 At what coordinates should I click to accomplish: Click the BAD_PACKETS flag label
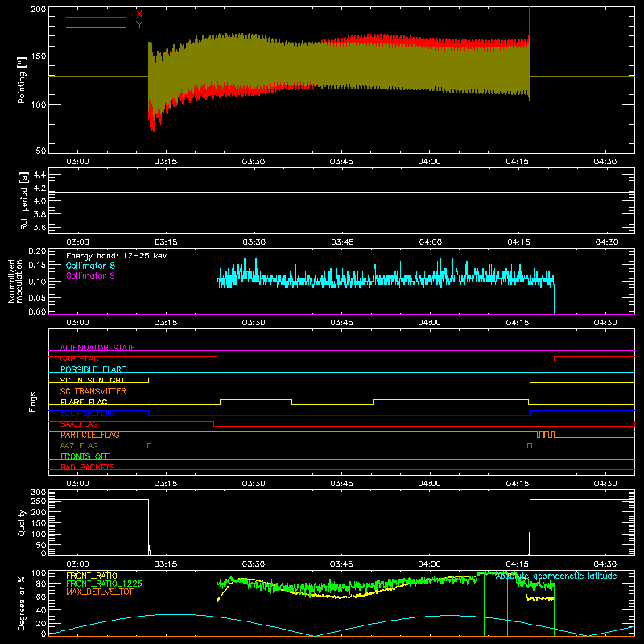coord(88,467)
